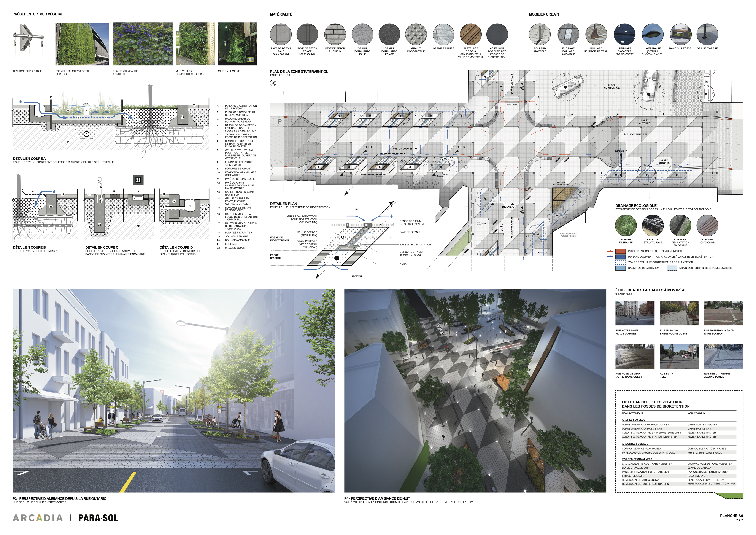Click the 'PLACE SIMON-VALOIS' label on plan
The image size is (756, 535).
click(611, 87)
